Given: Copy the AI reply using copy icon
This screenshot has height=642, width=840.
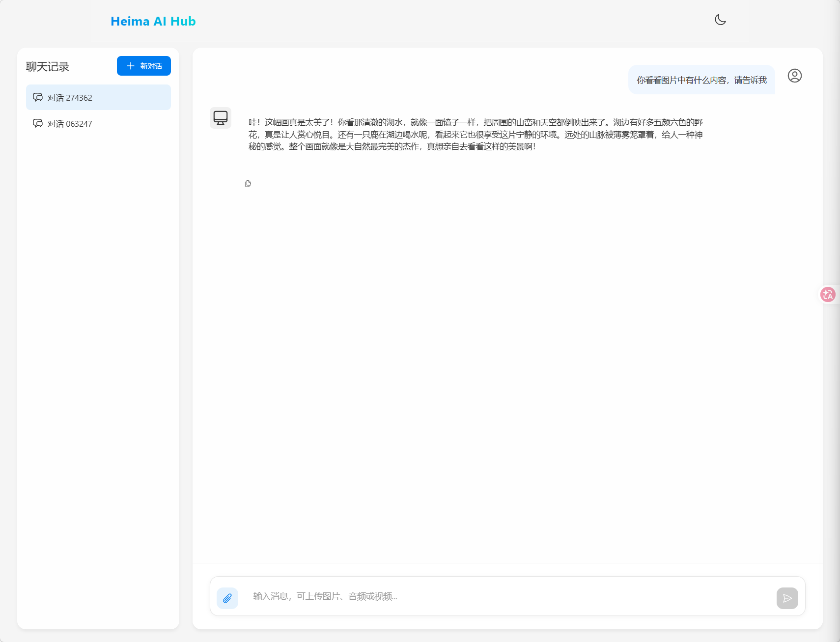Looking at the screenshot, I should (248, 184).
